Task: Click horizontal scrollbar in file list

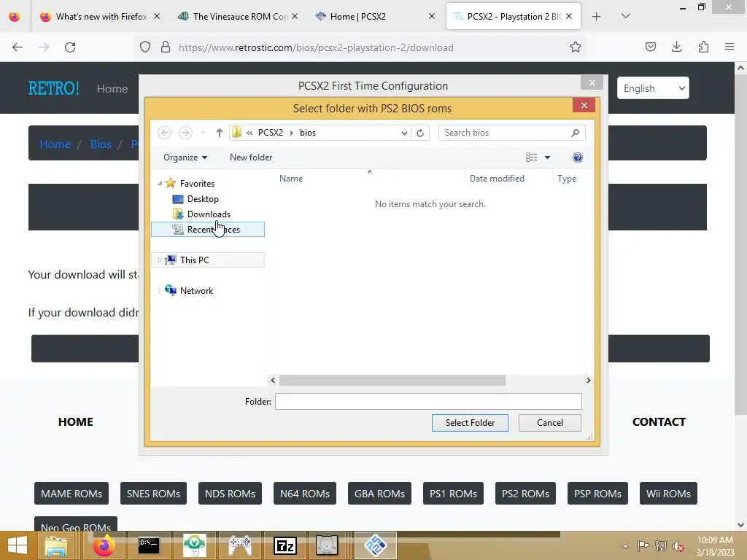Action: [392, 380]
